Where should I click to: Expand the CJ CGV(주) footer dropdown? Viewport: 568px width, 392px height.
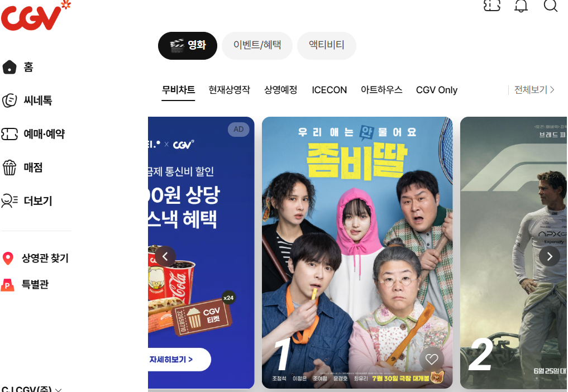(x=32, y=389)
